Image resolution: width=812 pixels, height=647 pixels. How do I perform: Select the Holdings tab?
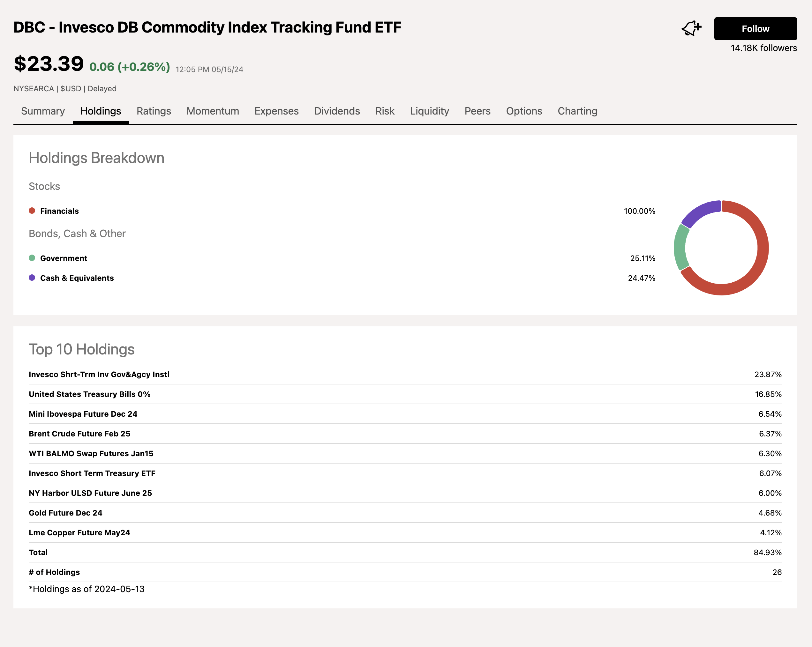(101, 111)
